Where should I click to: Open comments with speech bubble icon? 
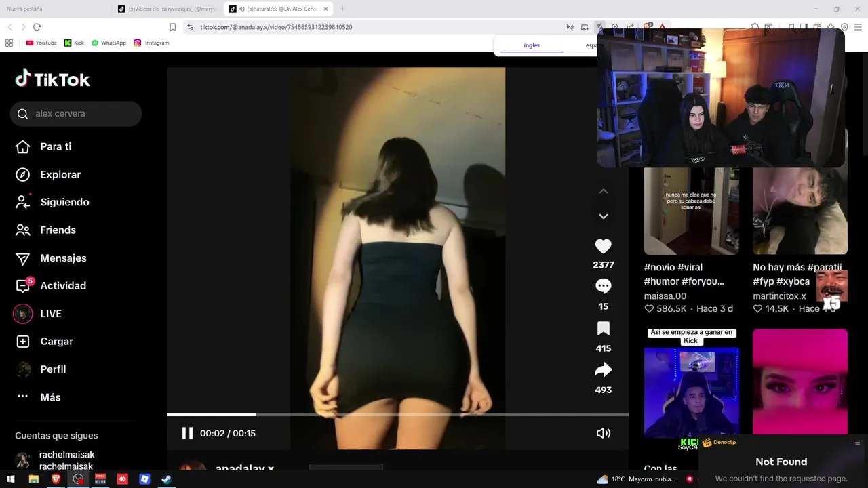[x=603, y=286]
